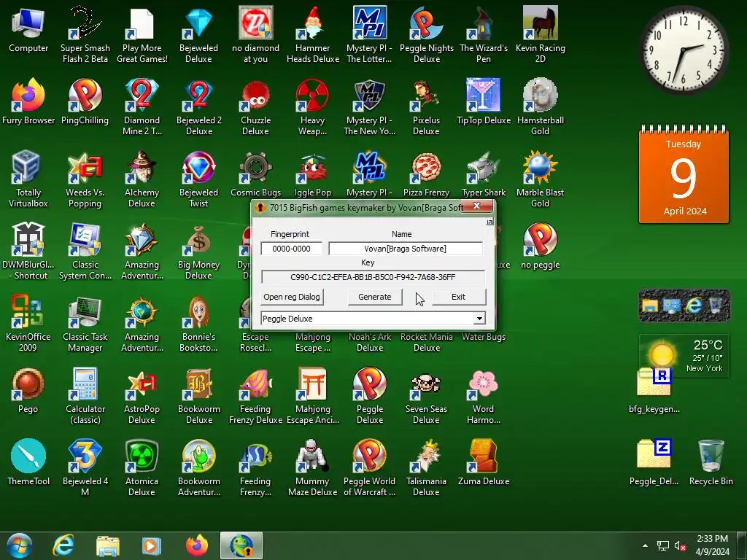This screenshot has width=747, height=560.
Task: Select the Pixelus Deluxe icon
Action: (x=426, y=106)
